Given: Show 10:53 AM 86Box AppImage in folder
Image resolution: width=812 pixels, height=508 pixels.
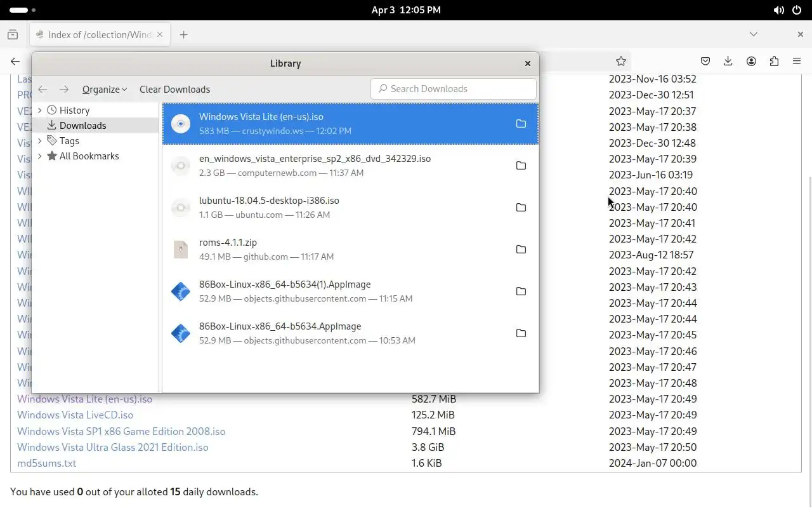Looking at the screenshot, I should [x=521, y=333].
